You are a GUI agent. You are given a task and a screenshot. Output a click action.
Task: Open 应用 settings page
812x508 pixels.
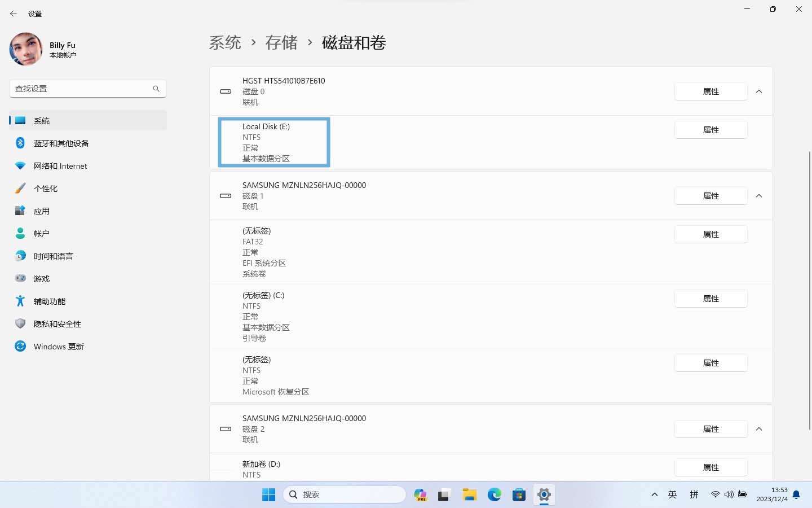pyautogui.click(x=88, y=211)
